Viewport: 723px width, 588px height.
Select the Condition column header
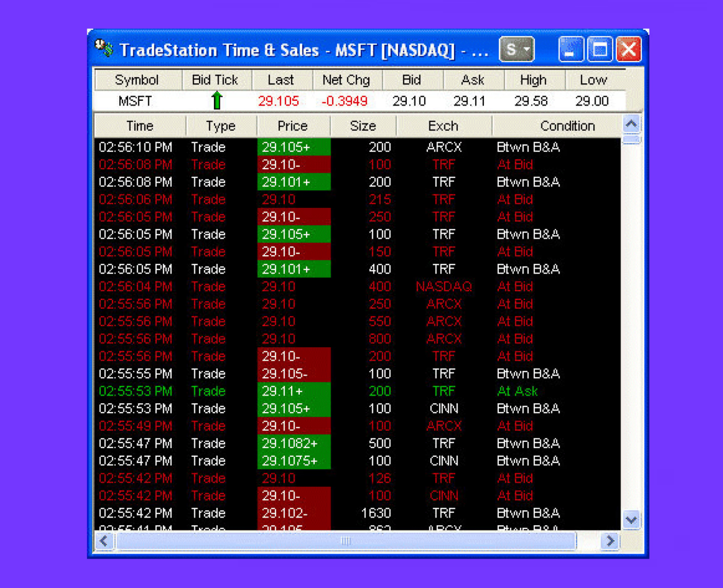pyautogui.click(x=567, y=126)
